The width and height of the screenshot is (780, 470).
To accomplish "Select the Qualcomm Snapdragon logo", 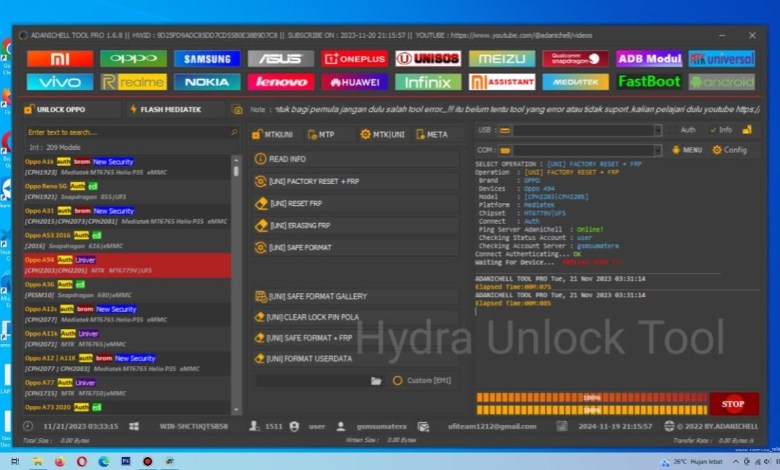I will [x=575, y=58].
